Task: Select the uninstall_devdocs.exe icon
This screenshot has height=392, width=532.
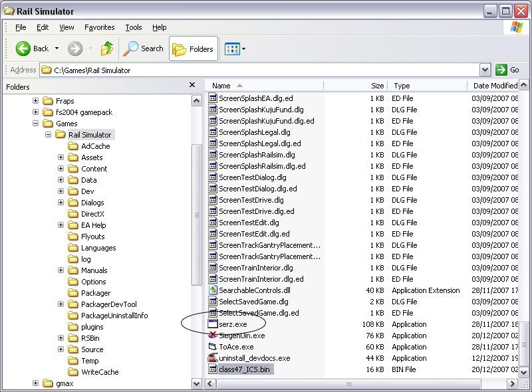Action: (213, 358)
